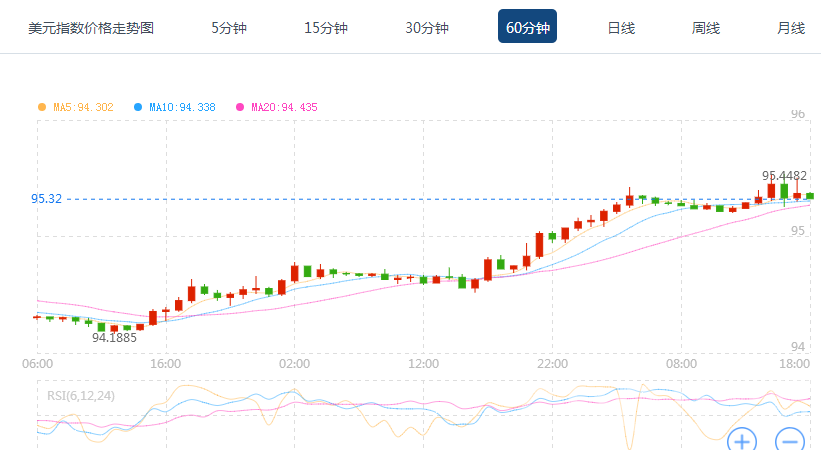
Task: Click the 95.32 current price label
Action: tap(46, 199)
